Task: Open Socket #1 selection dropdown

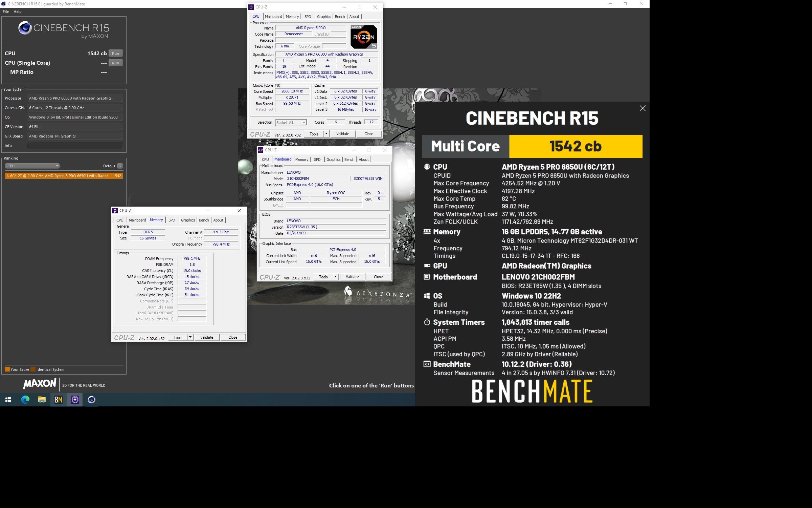Action: click(x=291, y=123)
